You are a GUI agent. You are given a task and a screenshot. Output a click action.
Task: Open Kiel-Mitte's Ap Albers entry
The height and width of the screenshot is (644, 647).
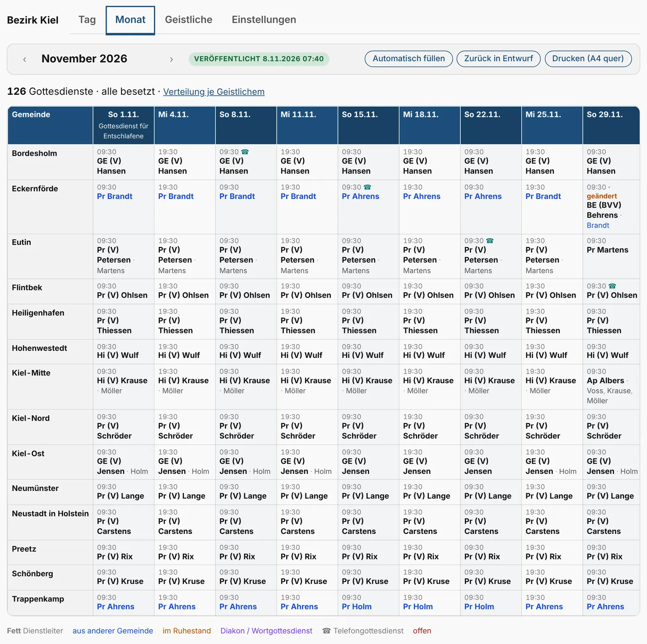click(605, 381)
